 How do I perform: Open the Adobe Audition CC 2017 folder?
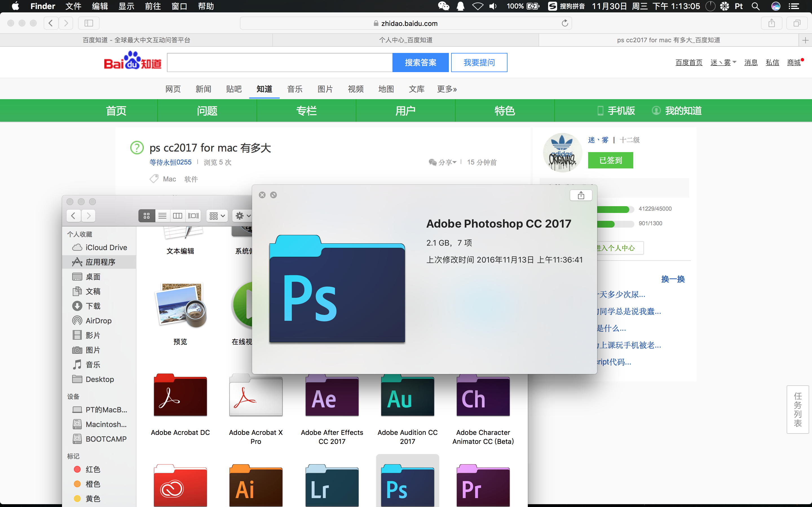[x=407, y=397]
